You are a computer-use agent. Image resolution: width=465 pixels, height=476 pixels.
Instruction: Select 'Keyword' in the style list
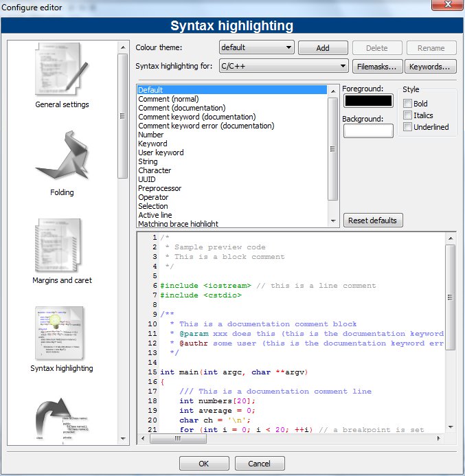tap(232, 144)
